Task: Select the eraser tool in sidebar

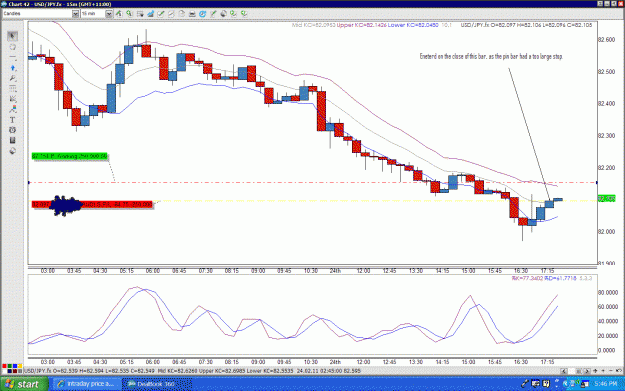Action: [x=12, y=151]
